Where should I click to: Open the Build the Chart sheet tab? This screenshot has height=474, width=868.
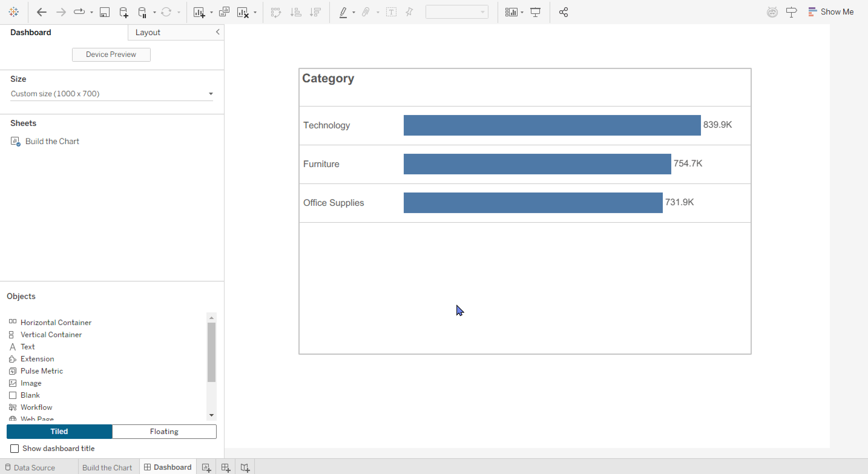pyautogui.click(x=107, y=467)
